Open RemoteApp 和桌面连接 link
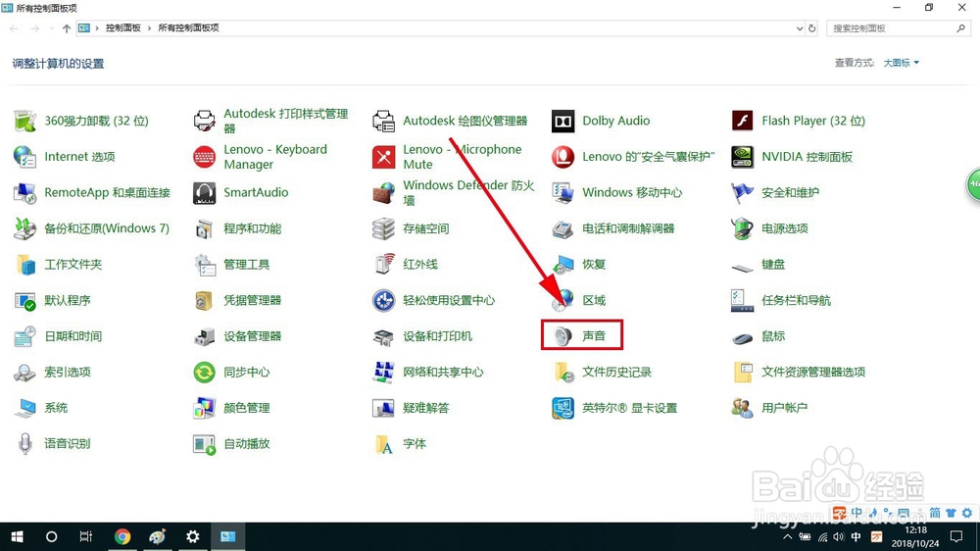The width and height of the screenshot is (980, 551). tap(108, 192)
